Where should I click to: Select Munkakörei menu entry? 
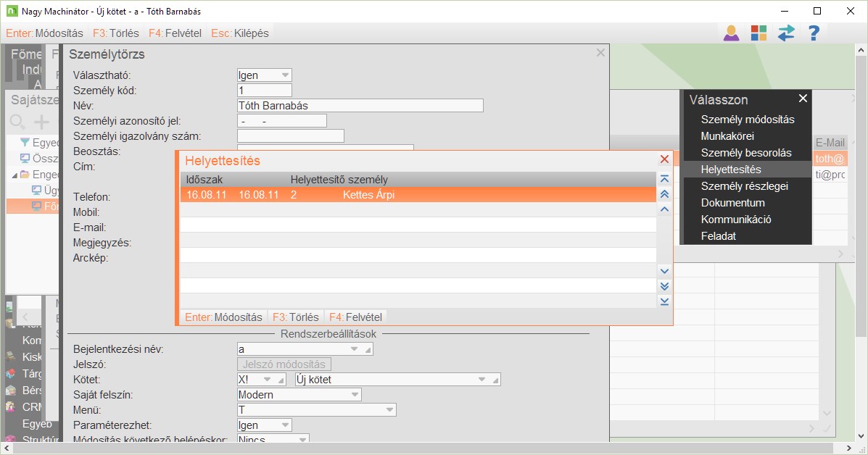tap(748, 136)
